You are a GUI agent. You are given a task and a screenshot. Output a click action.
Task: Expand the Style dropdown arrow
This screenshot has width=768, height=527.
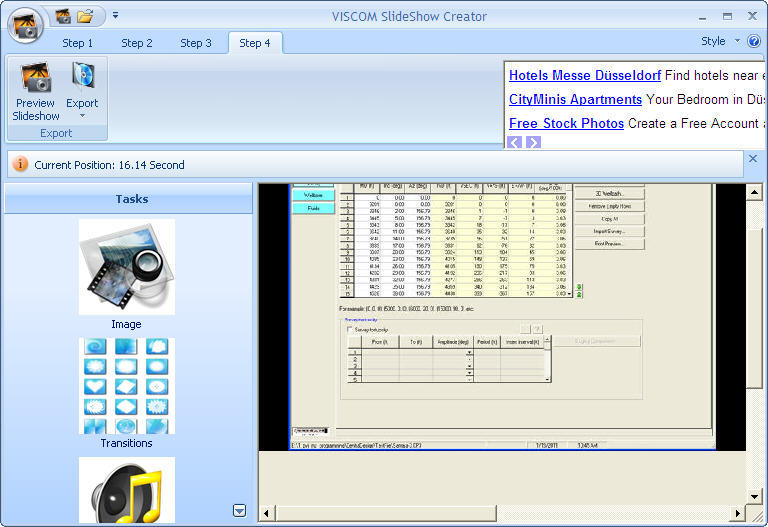[x=737, y=41]
